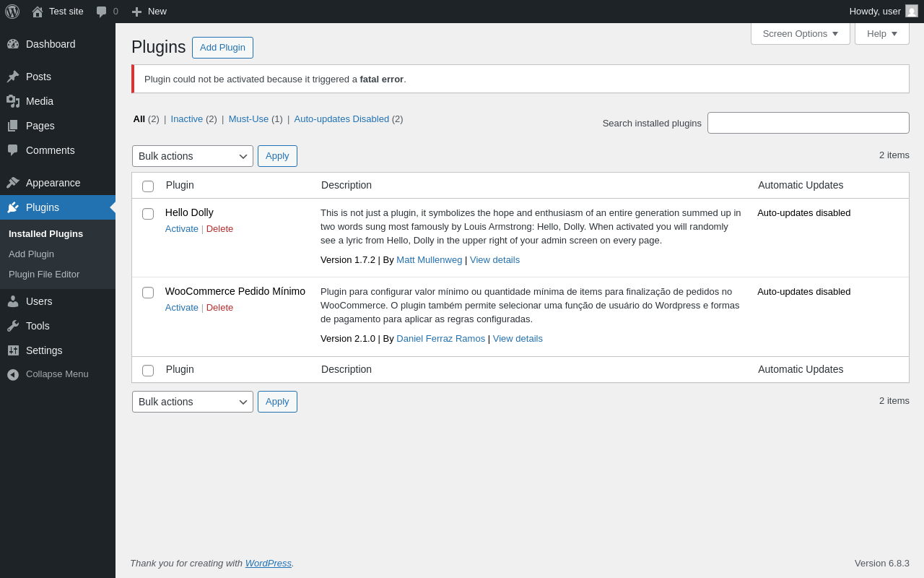Tick the Hello Dolly checkbox

[148, 214]
